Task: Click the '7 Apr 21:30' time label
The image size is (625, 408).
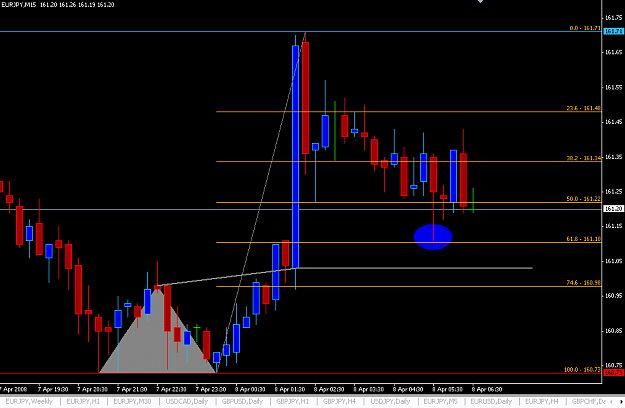Action: (x=132, y=389)
